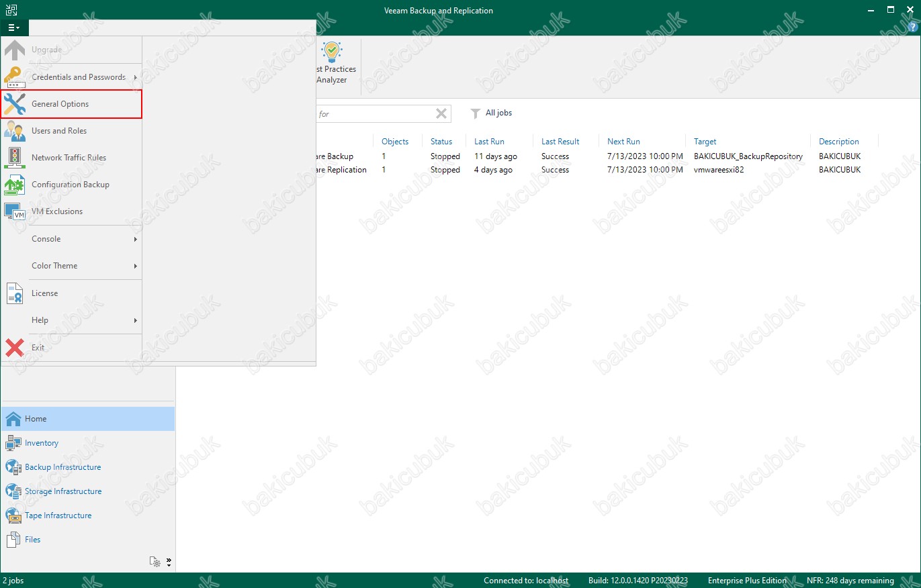921x588 pixels.
Task: Click the Backup Infrastructure icon
Action: [13, 467]
